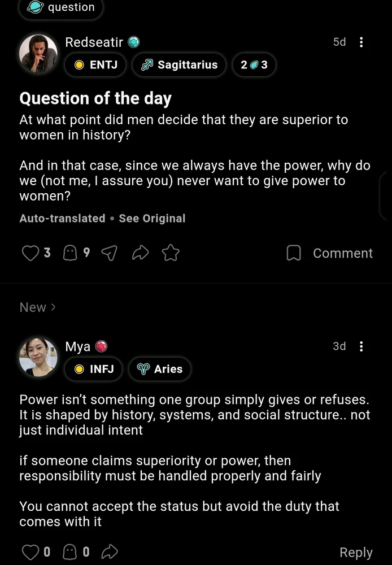The image size is (392, 565).
Task: Open Mya's profile avatar
Action: pyautogui.click(x=38, y=357)
